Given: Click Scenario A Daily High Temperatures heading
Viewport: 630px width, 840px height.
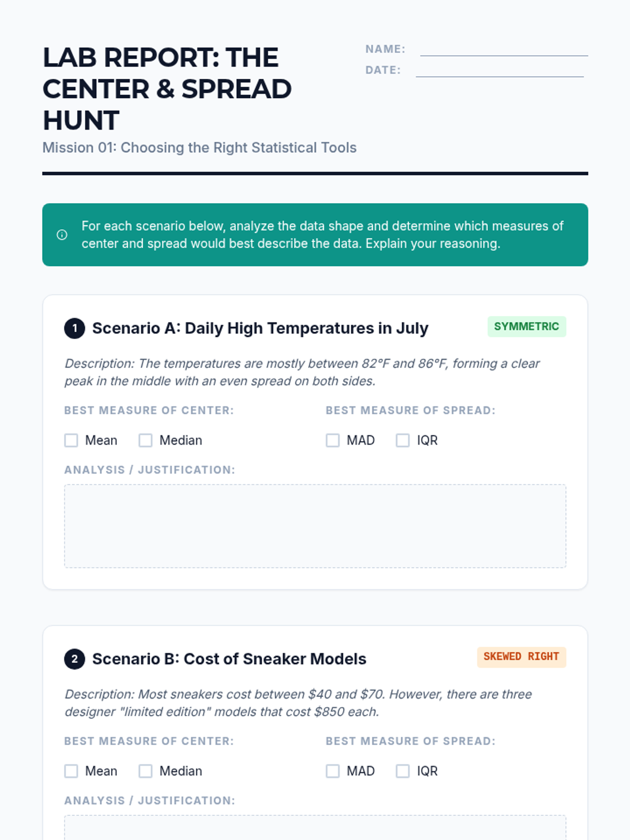Looking at the screenshot, I should (x=260, y=329).
